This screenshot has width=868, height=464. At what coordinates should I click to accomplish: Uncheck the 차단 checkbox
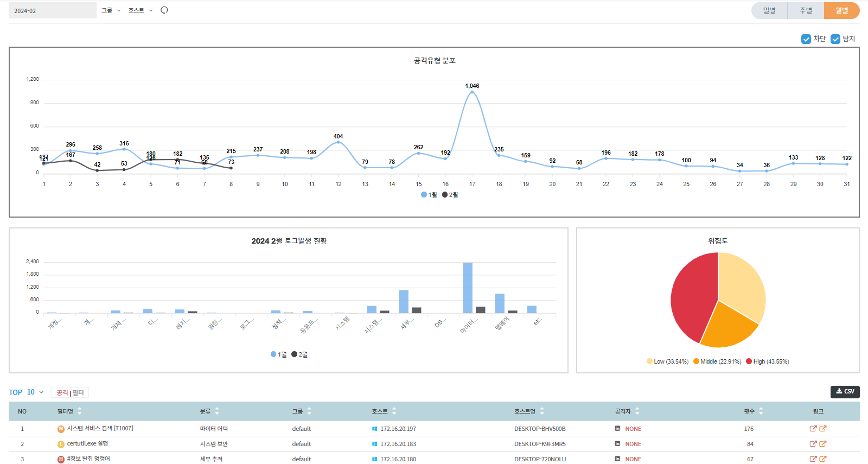pyautogui.click(x=806, y=39)
